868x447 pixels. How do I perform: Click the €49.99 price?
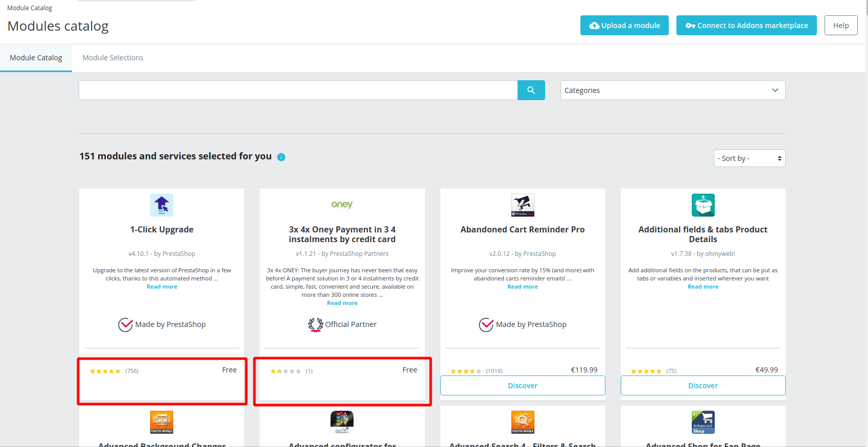(767, 370)
